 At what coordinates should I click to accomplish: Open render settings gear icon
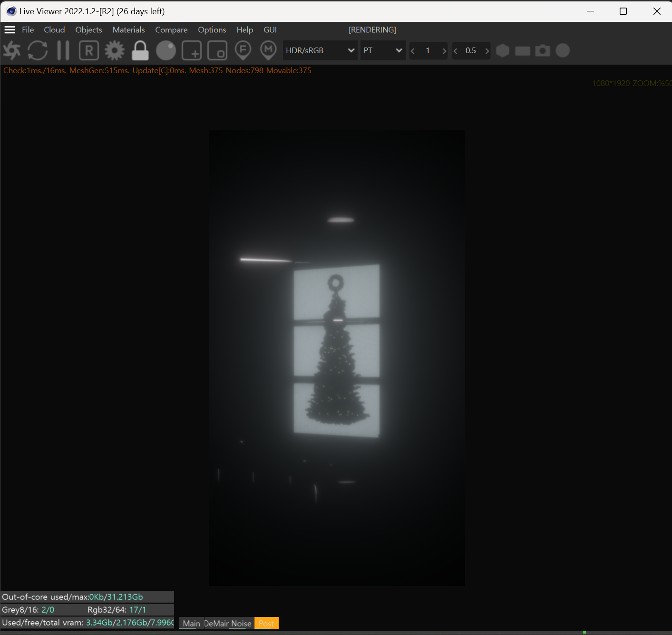[115, 50]
